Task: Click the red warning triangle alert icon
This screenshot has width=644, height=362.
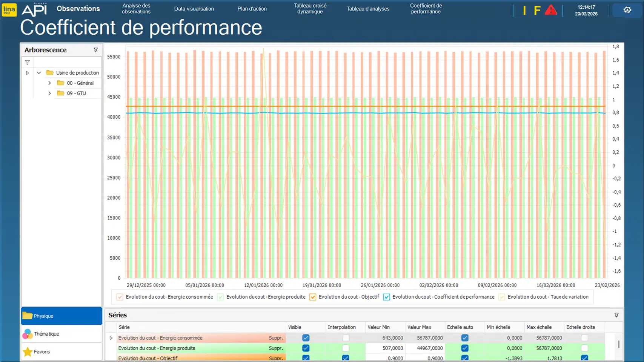Action: coord(551,10)
